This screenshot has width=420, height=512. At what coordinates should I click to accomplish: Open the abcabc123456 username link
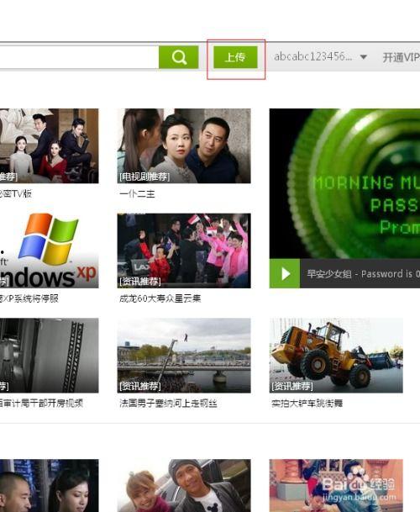[313, 57]
